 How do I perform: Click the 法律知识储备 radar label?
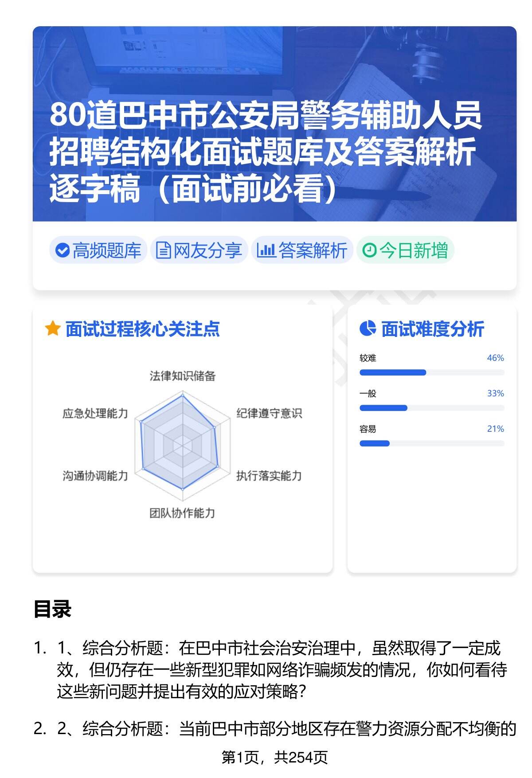[x=182, y=376]
